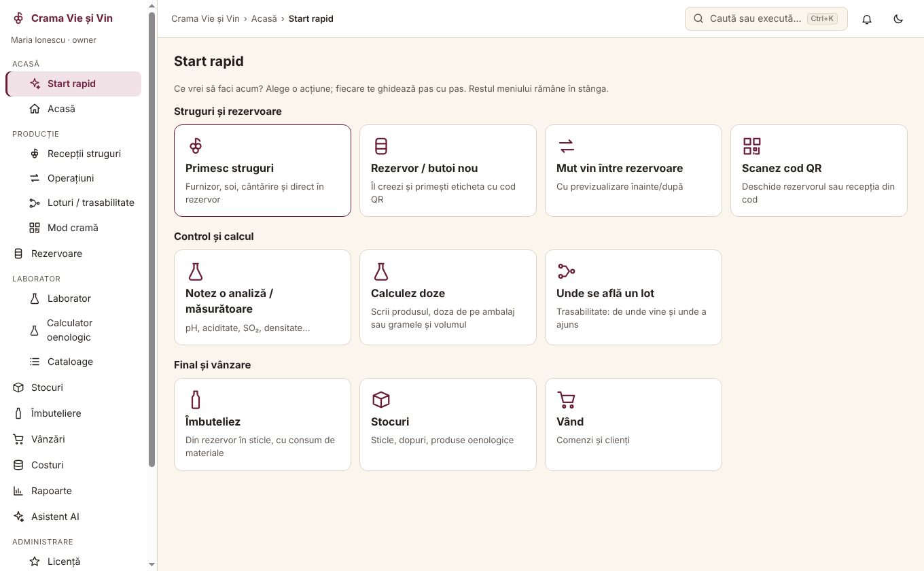Click the box icon on Stocuri card

coord(381,400)
